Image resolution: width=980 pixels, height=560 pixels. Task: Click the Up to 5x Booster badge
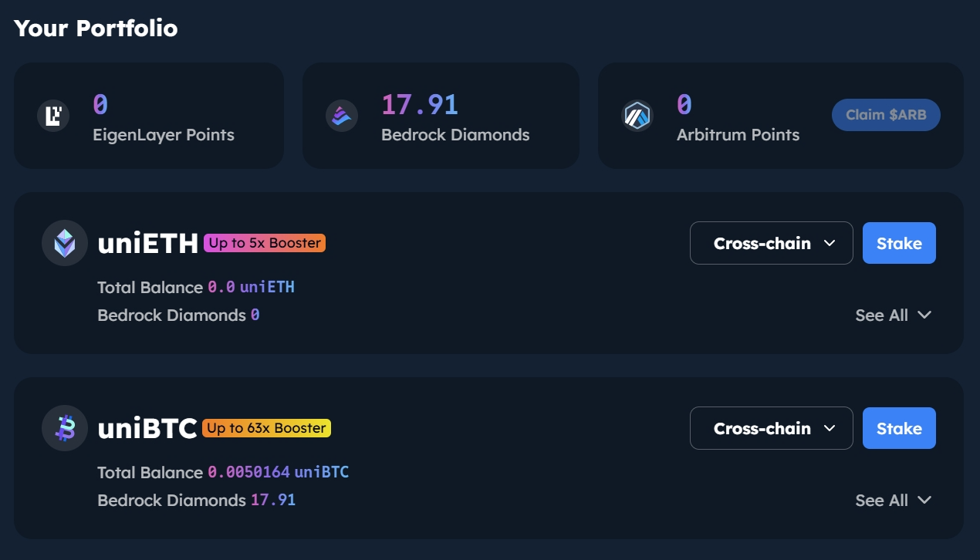pyautogui.click(x=263, y=242)
